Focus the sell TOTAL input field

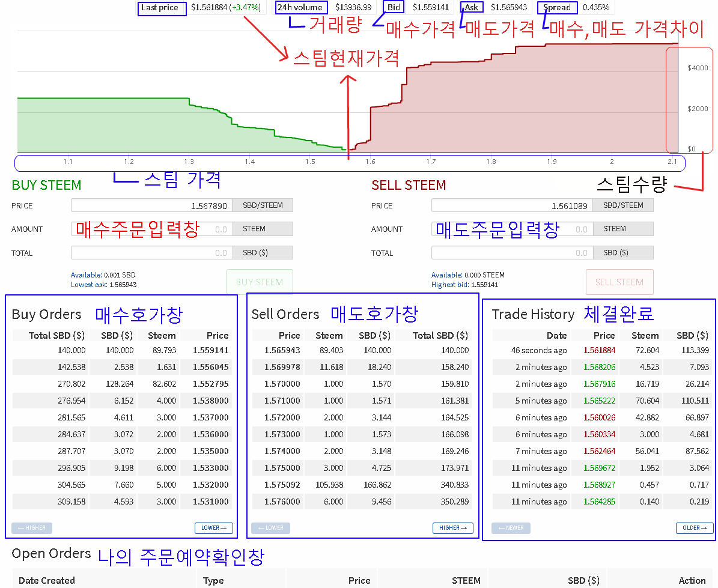512,253
